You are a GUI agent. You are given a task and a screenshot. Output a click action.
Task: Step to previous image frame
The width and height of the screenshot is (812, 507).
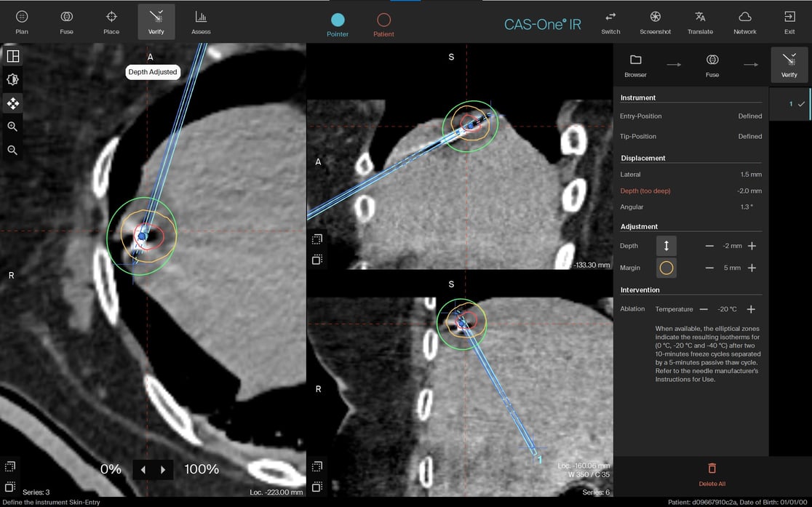point(143,470)
